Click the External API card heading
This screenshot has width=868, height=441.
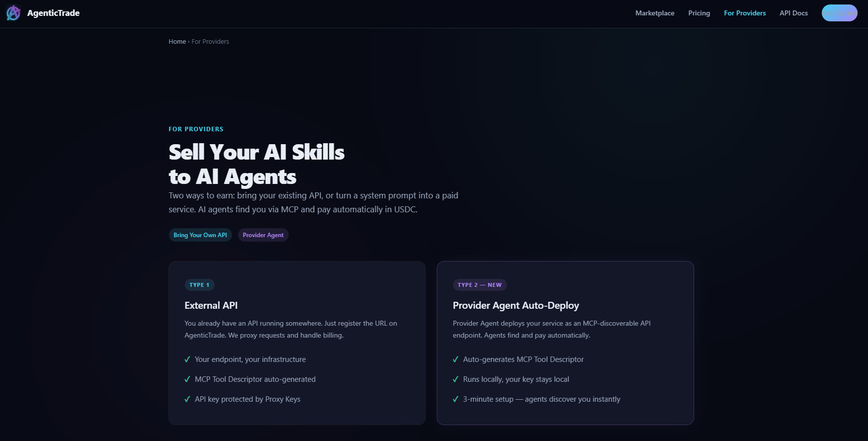tap(211, 305)
